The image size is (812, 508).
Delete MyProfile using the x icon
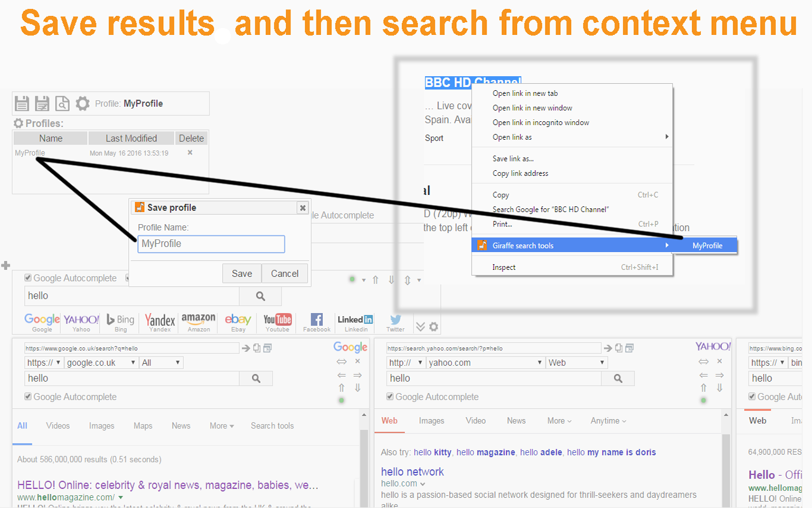point(190,152)
